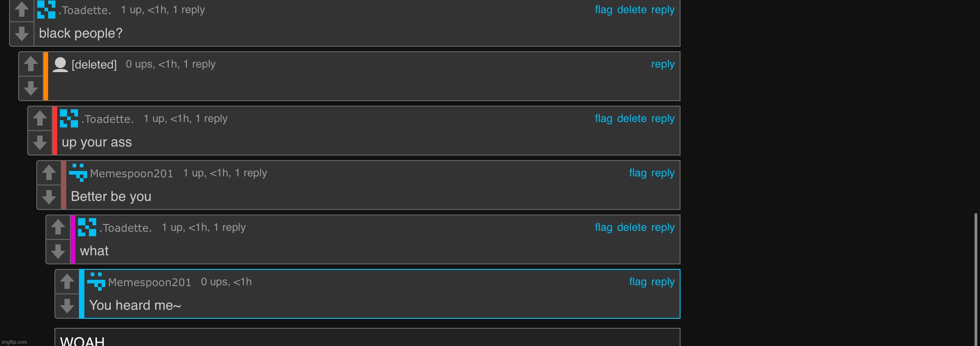This screenshot has height=346, width=980.
Task: Downvote the 'what' comment
Action: tap(58, 252)
